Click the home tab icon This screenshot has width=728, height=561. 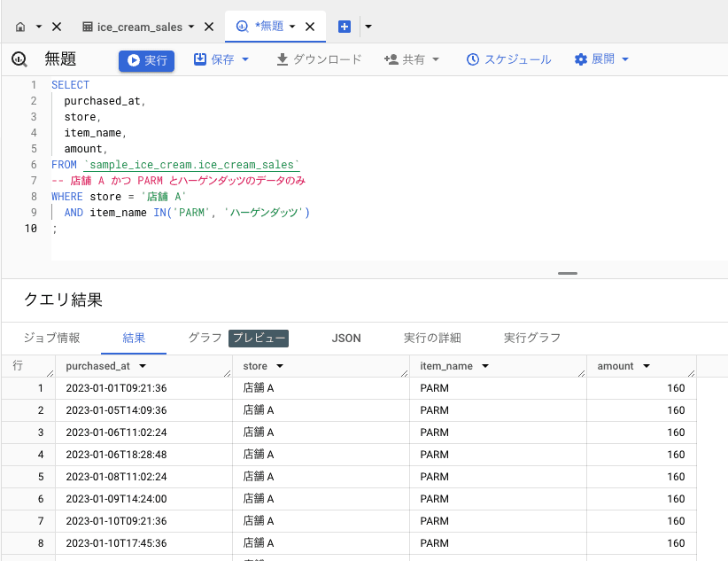coord(20,27)
